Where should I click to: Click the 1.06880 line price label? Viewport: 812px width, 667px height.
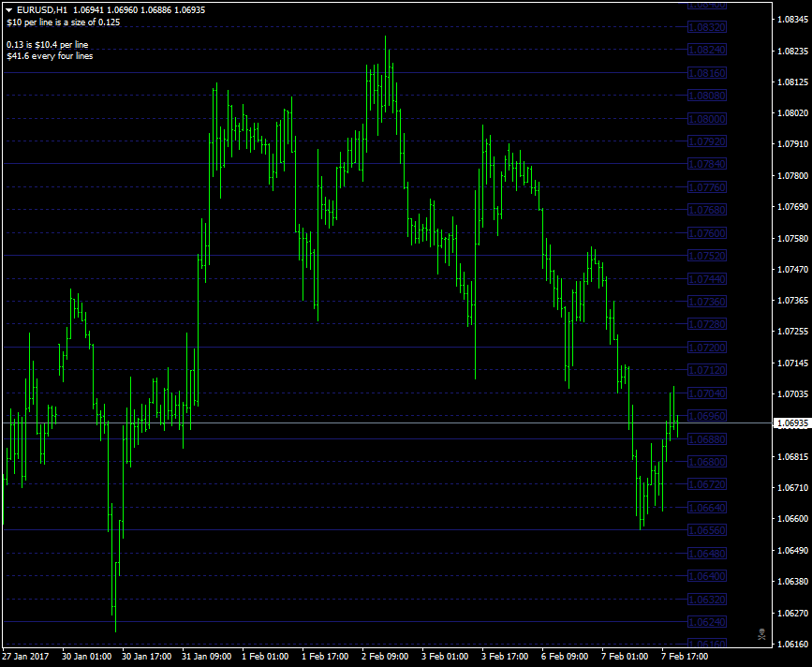tap(707, 439)
